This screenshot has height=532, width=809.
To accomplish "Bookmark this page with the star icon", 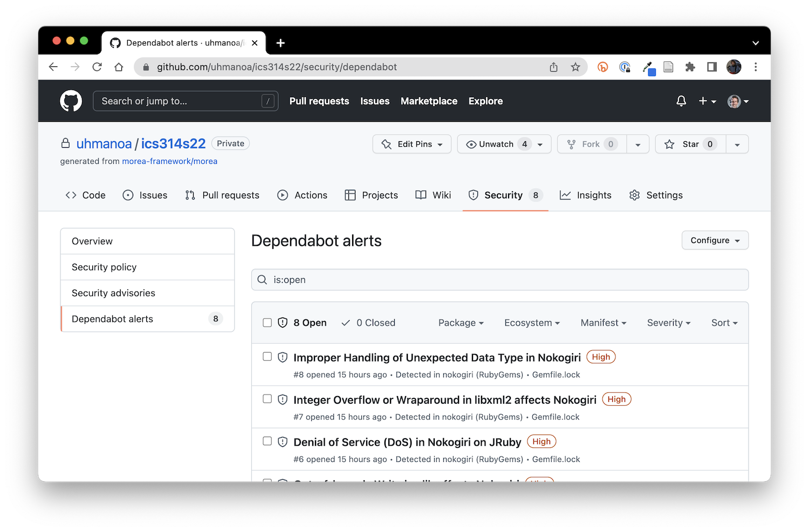I will tap(575, 67).
